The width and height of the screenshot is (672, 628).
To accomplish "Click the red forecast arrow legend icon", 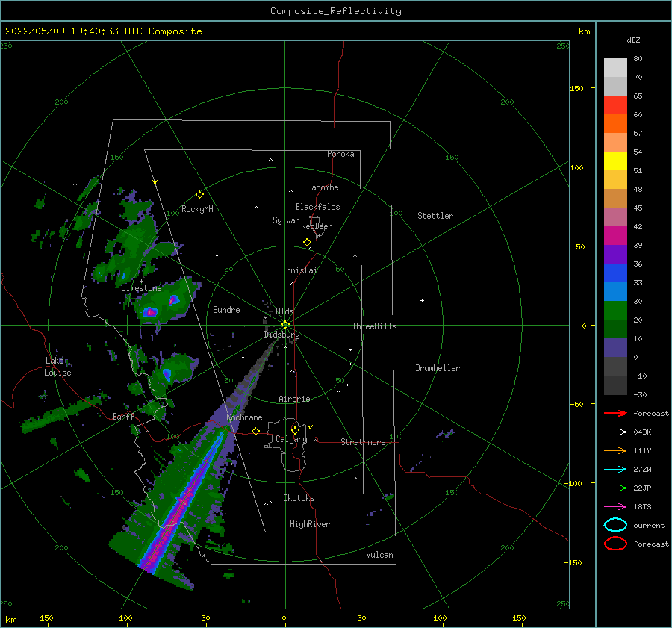I will (x=615, y=413).
